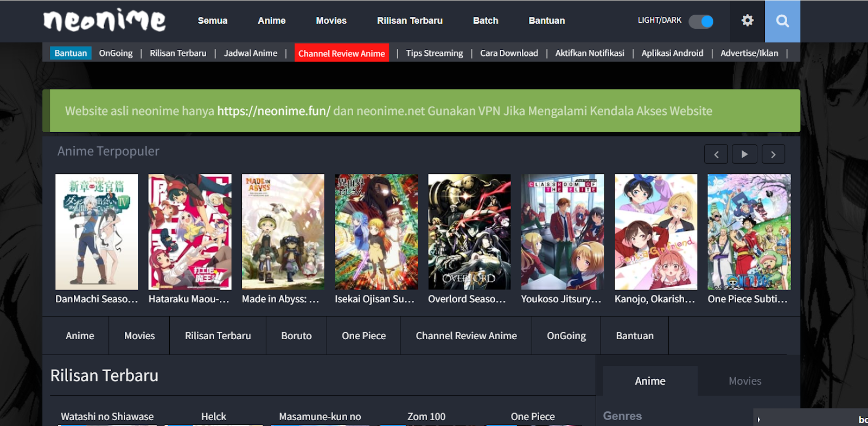
Task: Select Rilisan Terbaru in the category bar
Action: pyautogui.click(x=218, y=336)
